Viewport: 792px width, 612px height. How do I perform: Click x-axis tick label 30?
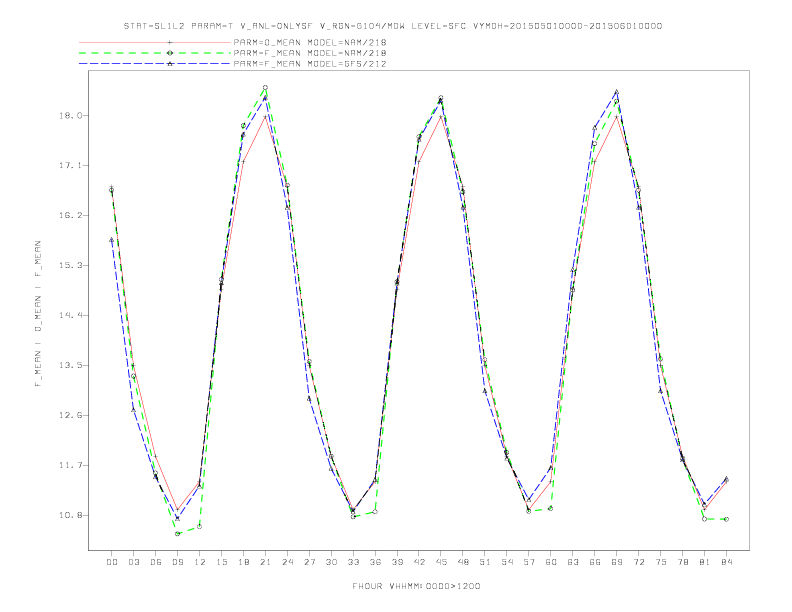point(331,562)
